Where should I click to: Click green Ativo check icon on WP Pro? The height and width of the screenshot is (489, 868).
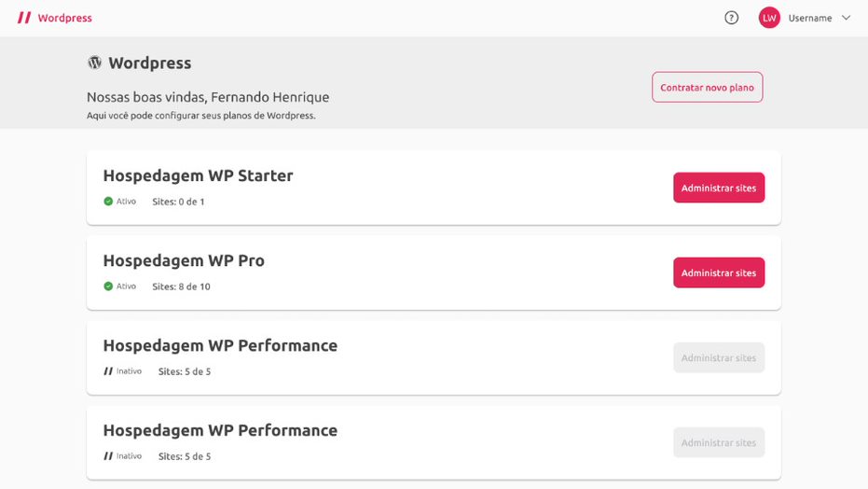click(108, 286)
